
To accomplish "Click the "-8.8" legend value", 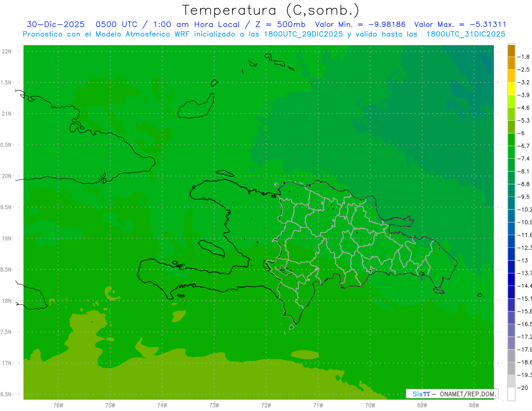I will [x=524, y=184].
